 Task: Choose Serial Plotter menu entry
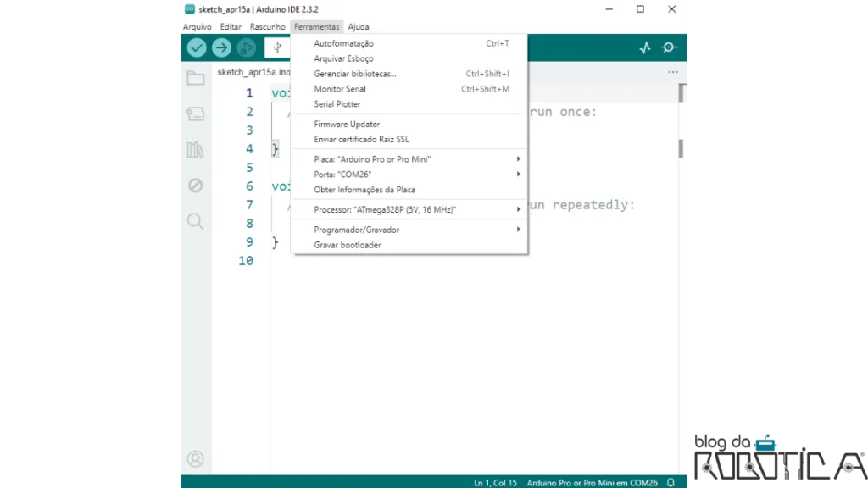point(409,104)
